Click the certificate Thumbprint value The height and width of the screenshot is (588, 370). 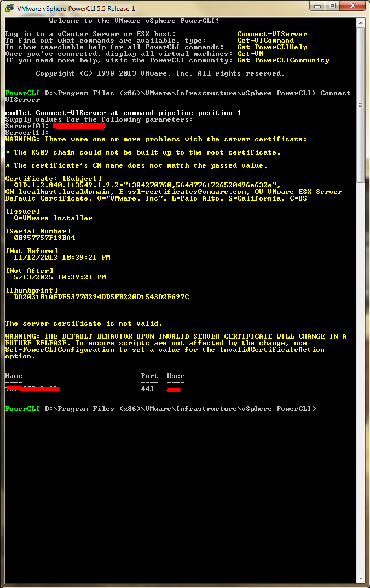coord(101,297)
